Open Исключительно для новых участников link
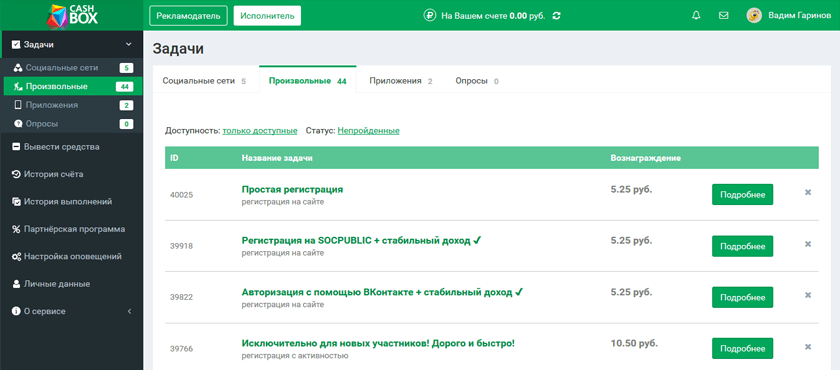Screen dimensions: 840x370 (x=378, y=343)
